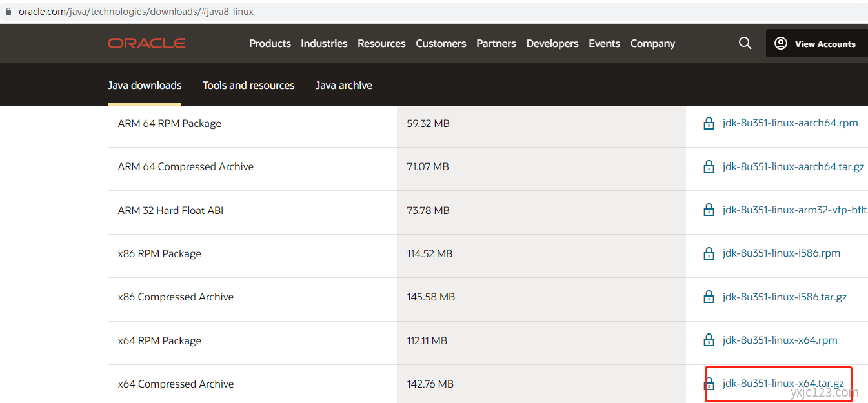The width and height of the screenshot is (868, 403).
Task: Download jdk-8u351-linux-i586.tar.gz
Action: 785,297
